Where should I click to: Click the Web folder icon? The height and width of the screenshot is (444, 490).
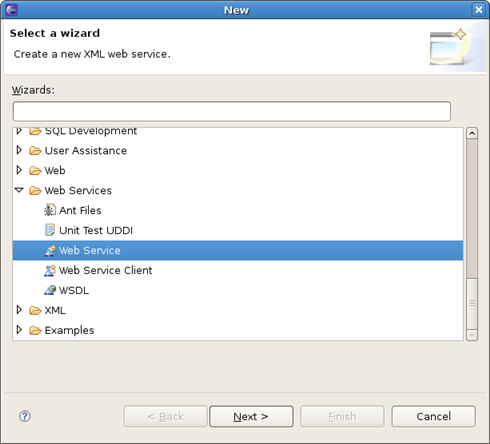[35, 171]
